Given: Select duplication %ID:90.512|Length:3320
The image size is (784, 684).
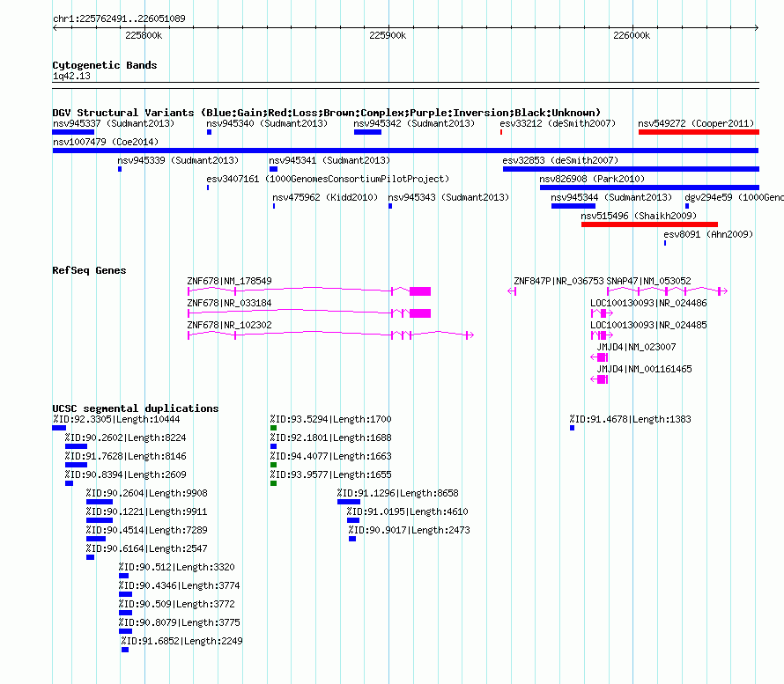Looking at the screenshot, I should click(176, 567).
